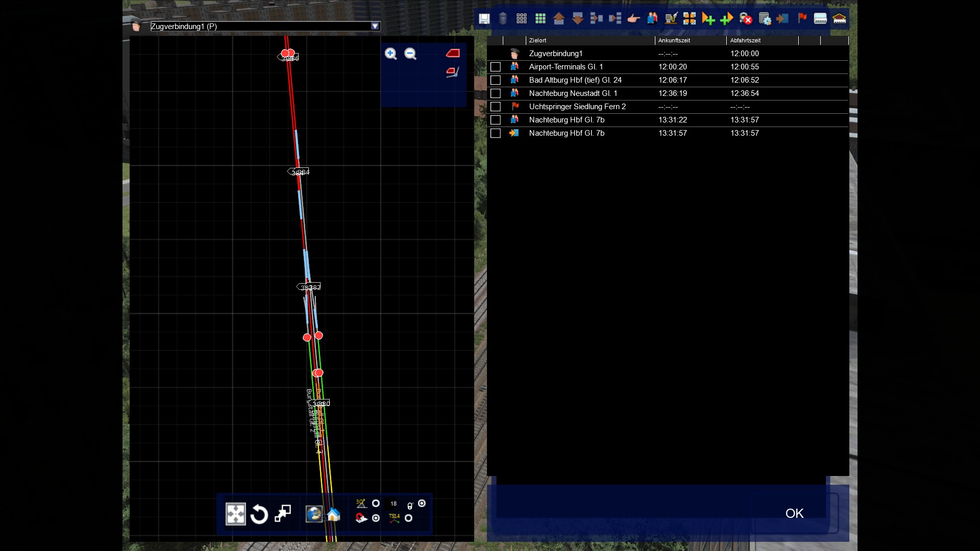The width and height of the screenshot is (980, 551).
Task: Click the red flag waypoint icon
Action: pos(802,18)
